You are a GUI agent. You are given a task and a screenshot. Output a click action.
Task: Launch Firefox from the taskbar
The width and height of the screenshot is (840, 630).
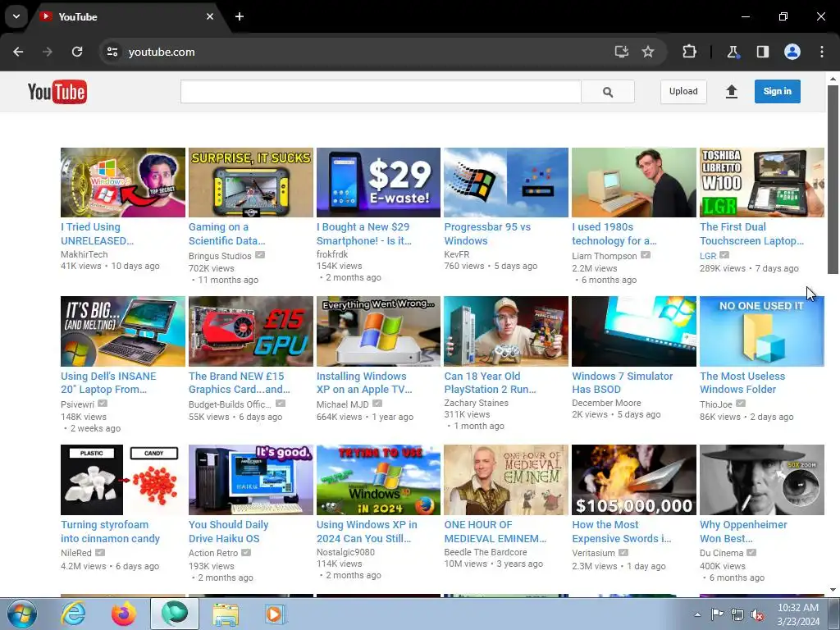pyautogui.click(x=124, y=614)
